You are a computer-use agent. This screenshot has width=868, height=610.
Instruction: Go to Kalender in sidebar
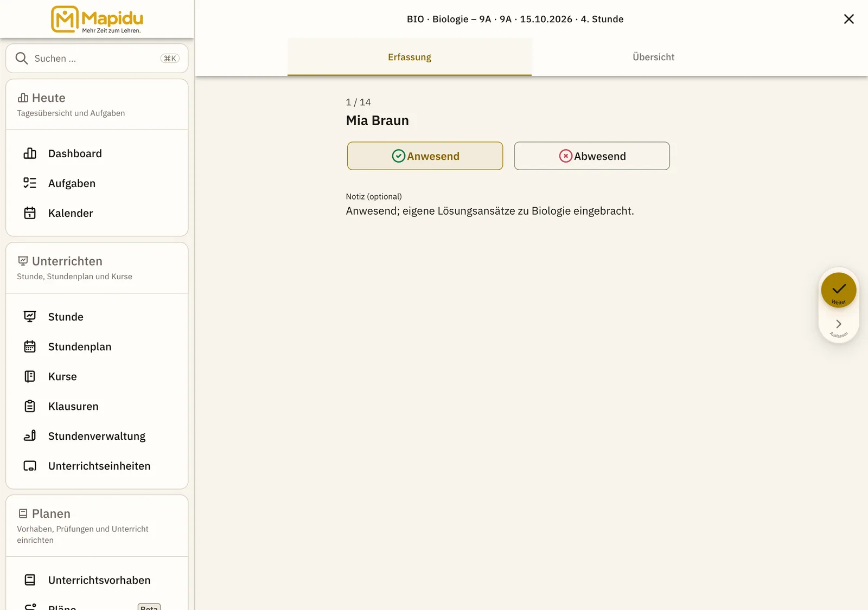coord(97,213)
